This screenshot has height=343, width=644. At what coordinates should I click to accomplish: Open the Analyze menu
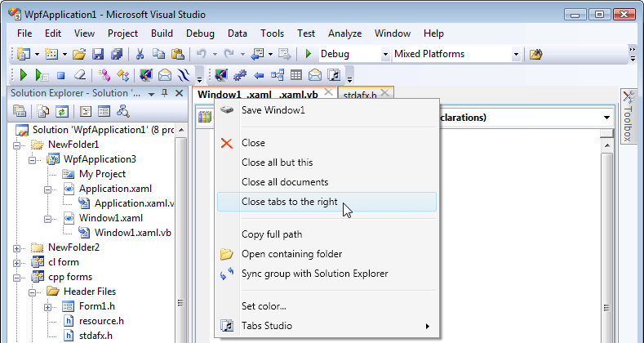(x=345, y=33)
